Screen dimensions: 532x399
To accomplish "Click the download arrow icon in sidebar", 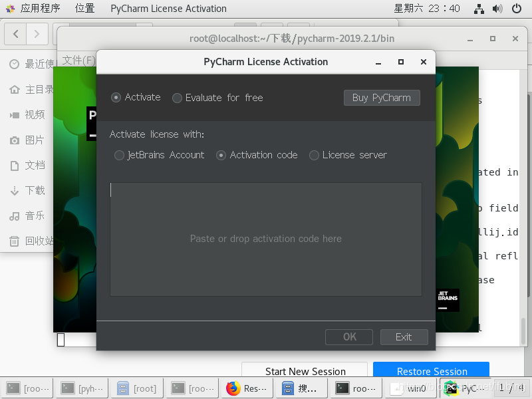I will click(14, 191).
